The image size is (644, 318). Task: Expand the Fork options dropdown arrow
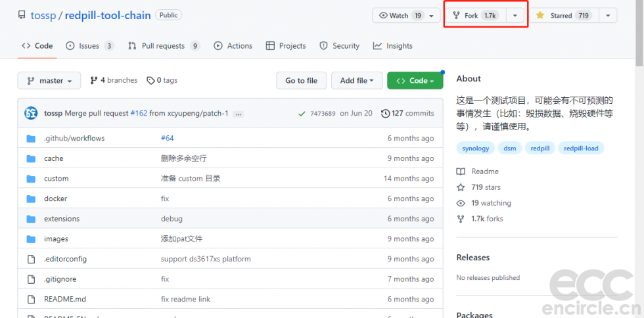515,16
